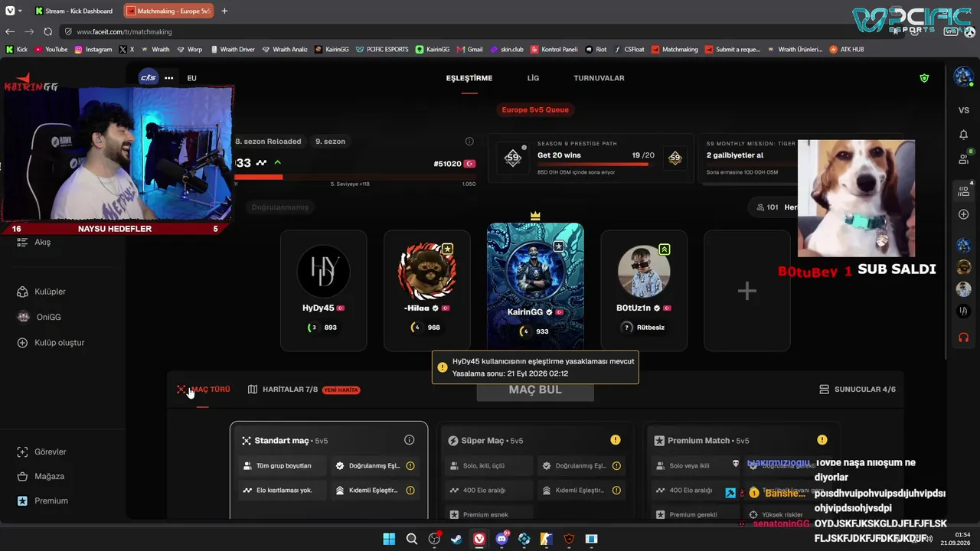Click Kulüp oluştur in sidebar
The image size is (980, 551).
(59, 343)
